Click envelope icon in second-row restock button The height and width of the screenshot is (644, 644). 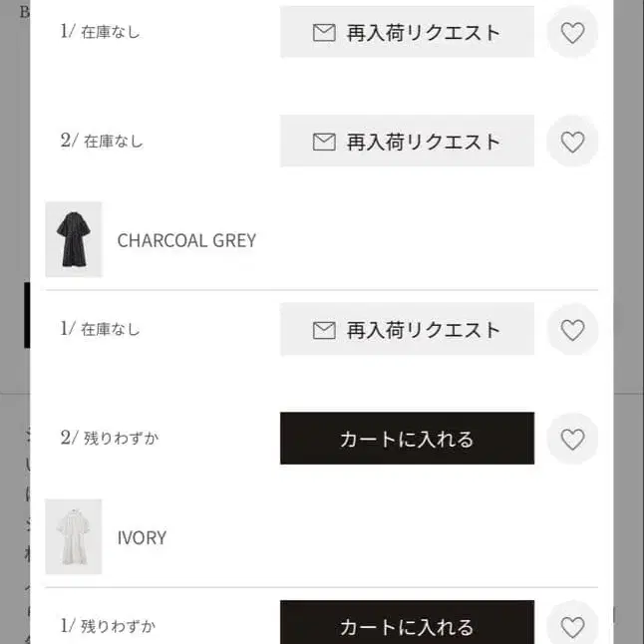[324, 142]
